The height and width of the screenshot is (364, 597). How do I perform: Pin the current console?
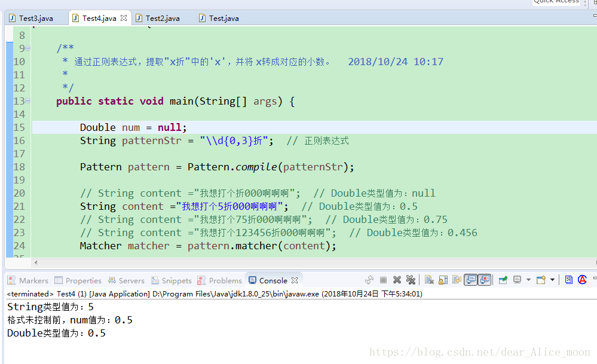[503, 280]
